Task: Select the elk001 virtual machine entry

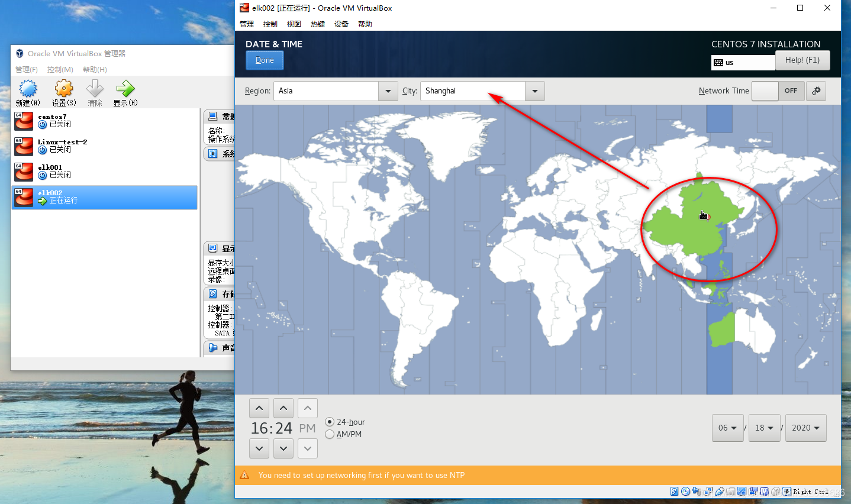Action: click(105, 172)
